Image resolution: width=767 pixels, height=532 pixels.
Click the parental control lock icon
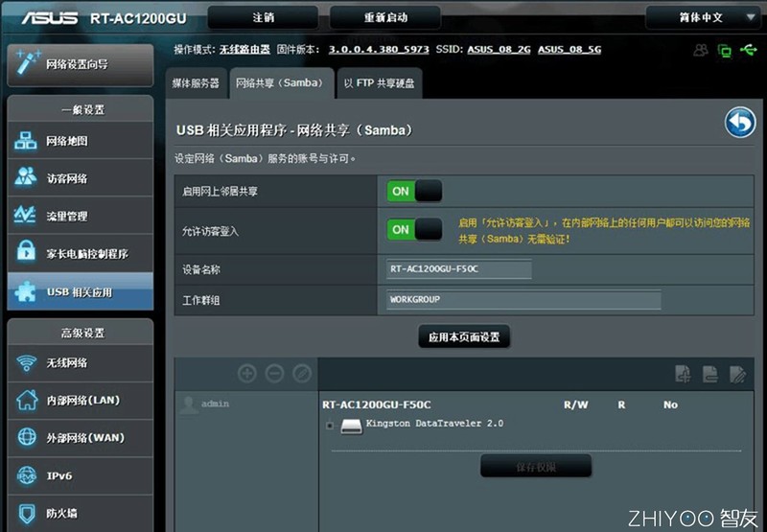tap(26, 251)
